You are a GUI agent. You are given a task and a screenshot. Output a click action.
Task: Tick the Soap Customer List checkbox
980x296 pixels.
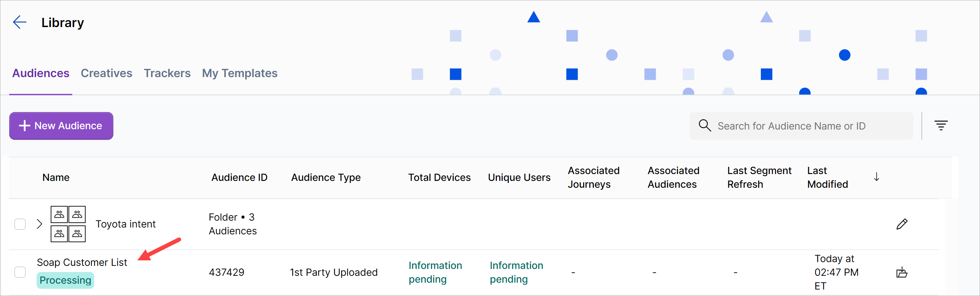[x=20, y=272]
